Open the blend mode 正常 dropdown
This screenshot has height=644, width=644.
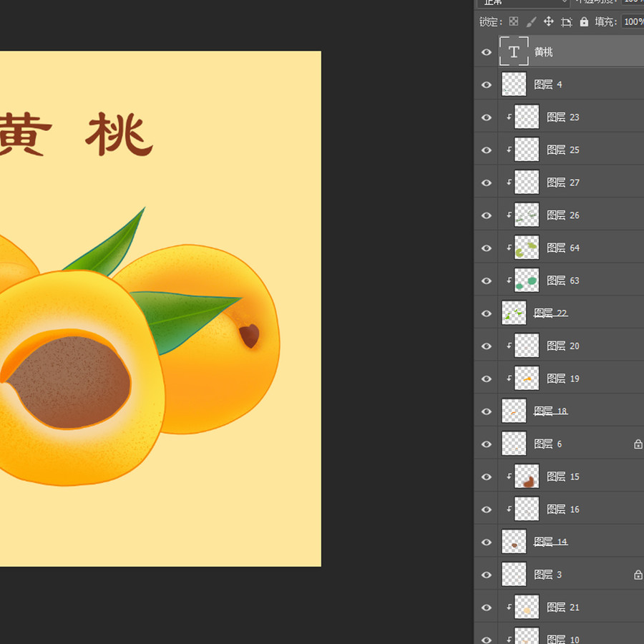(523, 4)
